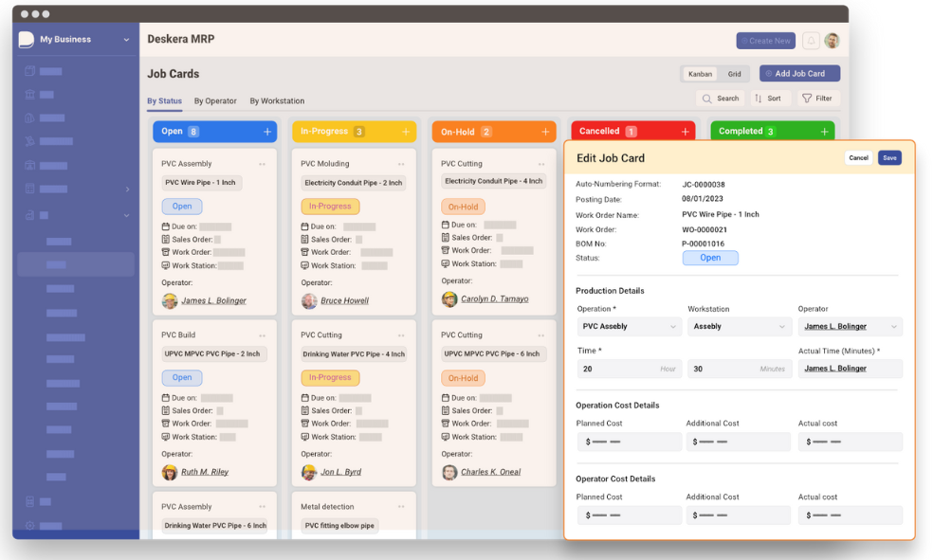Open the Sort options
The height and width of the screenshot is (560, 952).
pos(769,98)
